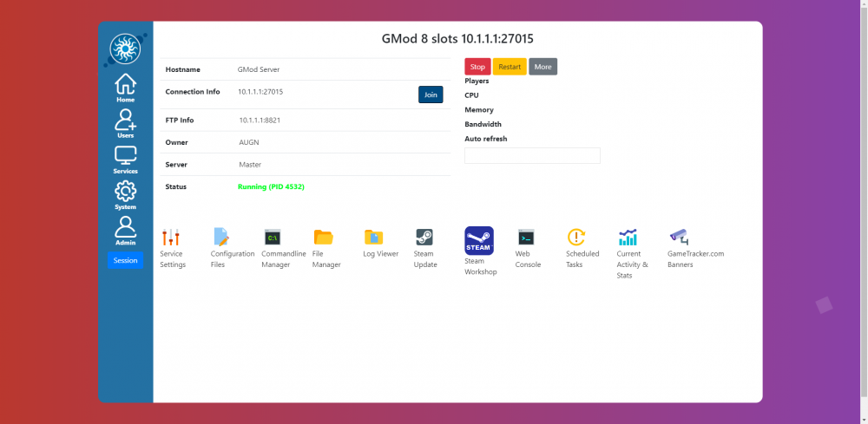
Task: Launch the Commandline Manager
Action: [273, 238]
